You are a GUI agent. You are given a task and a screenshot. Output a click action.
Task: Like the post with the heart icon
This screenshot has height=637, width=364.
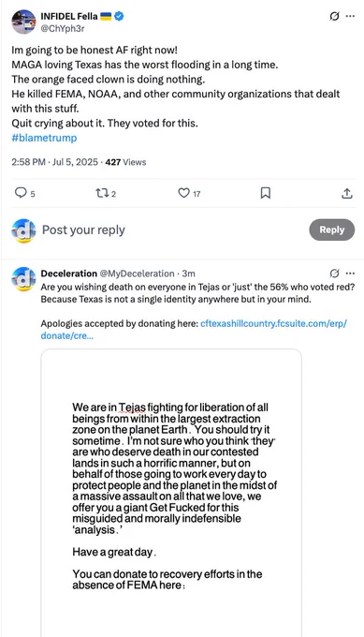[183, 193]
